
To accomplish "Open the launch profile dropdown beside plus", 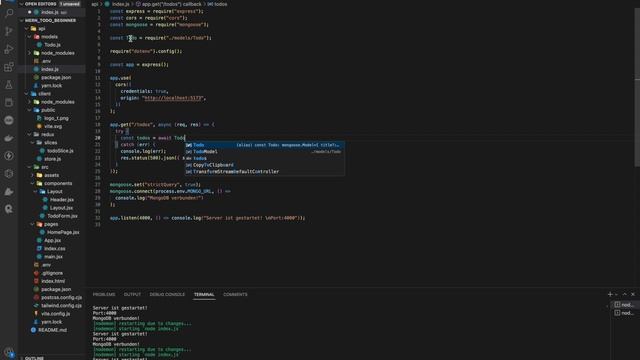I will pos(616,294).
